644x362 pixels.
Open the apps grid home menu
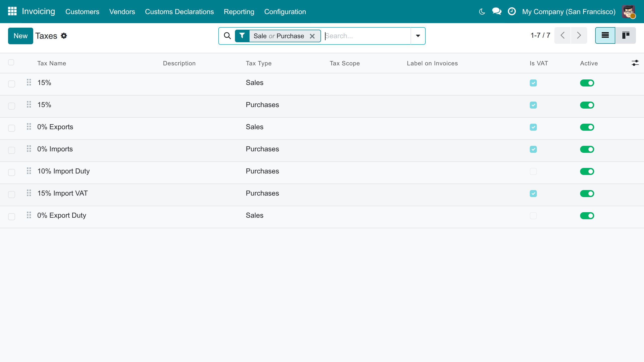pyautogui.click(x=12, y=11)
